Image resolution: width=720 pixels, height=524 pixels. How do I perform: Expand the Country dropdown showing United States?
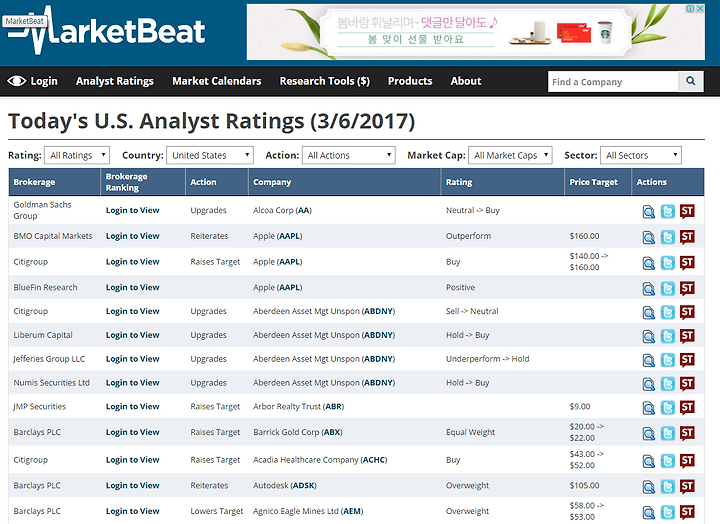210,156
